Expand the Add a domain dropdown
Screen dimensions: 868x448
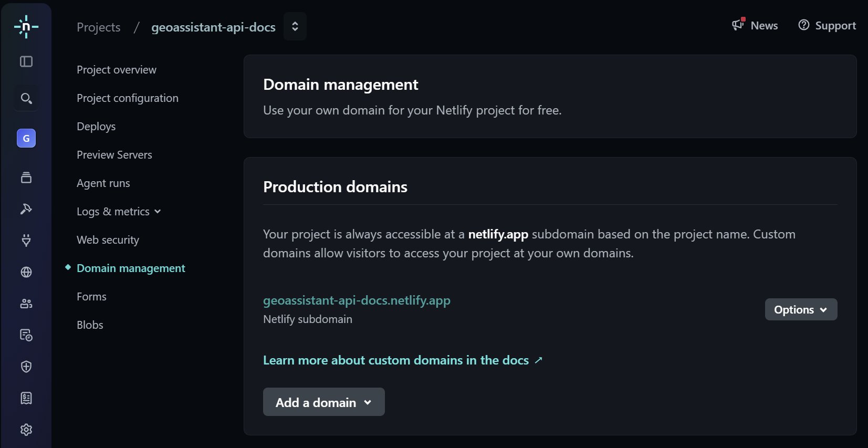pos(323,402)
